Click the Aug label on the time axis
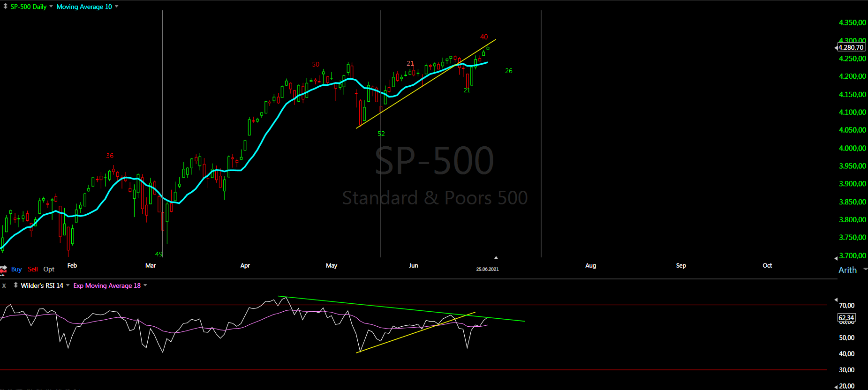Viewport: 868px width, 390px height. tap(590, 265)
